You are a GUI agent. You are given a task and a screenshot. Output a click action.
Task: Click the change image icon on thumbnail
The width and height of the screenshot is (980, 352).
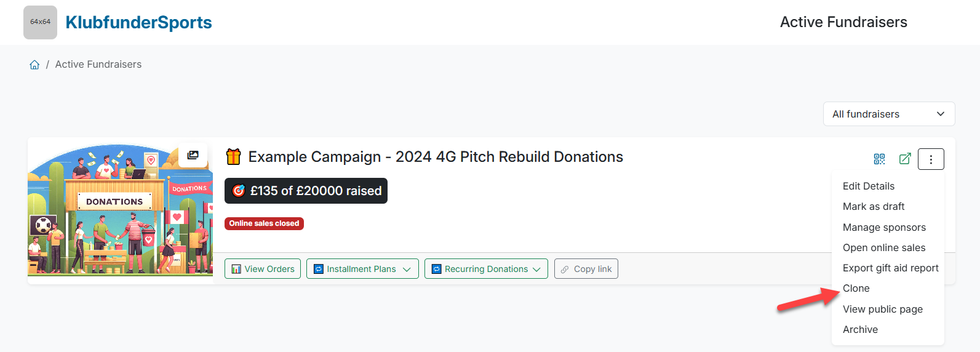(x=193, y=155)
